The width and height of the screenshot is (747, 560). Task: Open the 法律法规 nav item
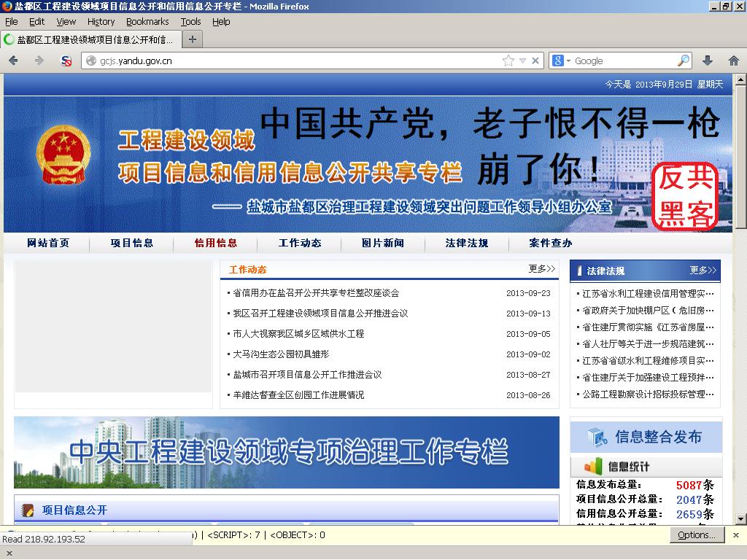click(467, 243)
